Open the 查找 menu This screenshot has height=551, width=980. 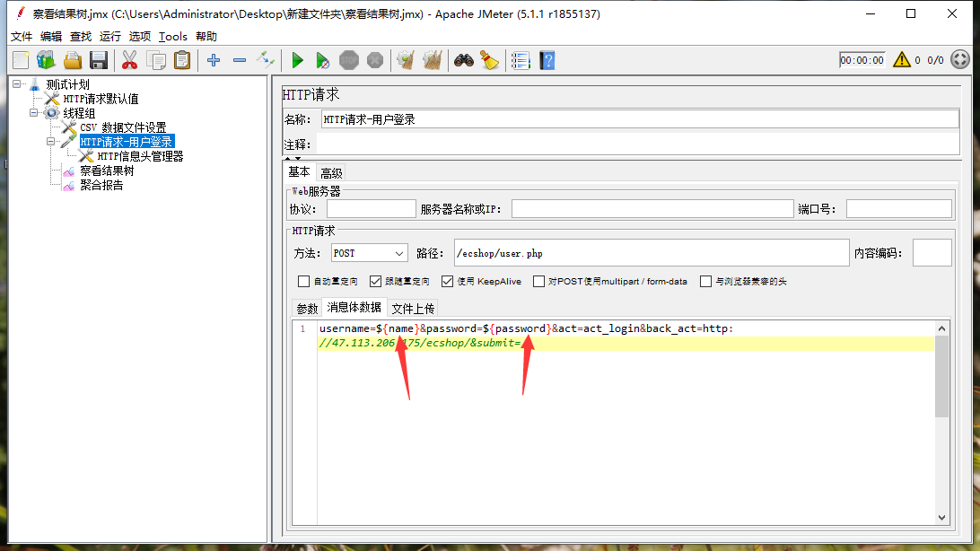81,36
